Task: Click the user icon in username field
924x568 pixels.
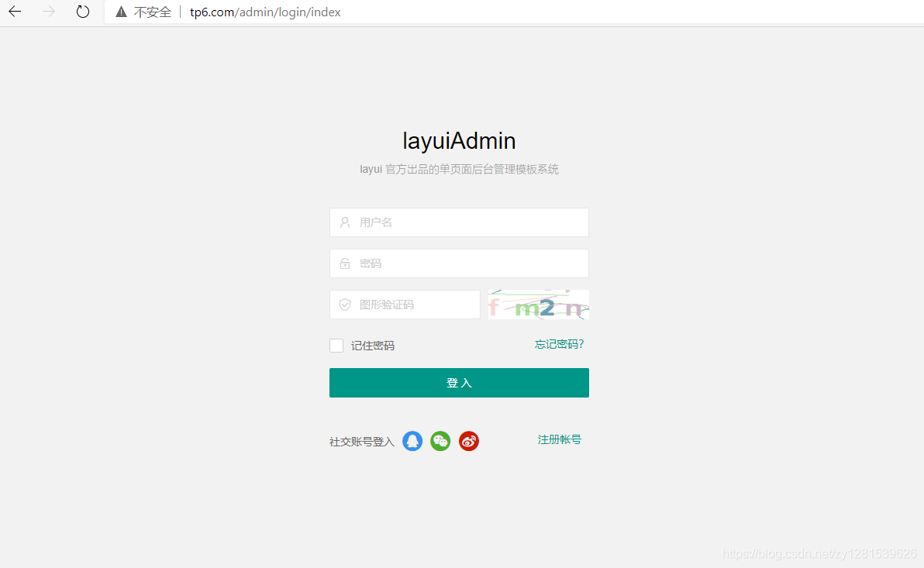Action: click(345, 222)
